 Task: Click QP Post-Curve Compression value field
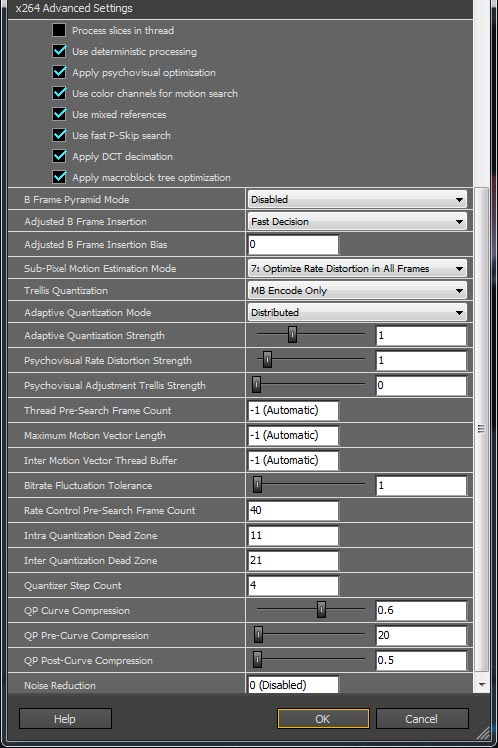pos(421,660)
